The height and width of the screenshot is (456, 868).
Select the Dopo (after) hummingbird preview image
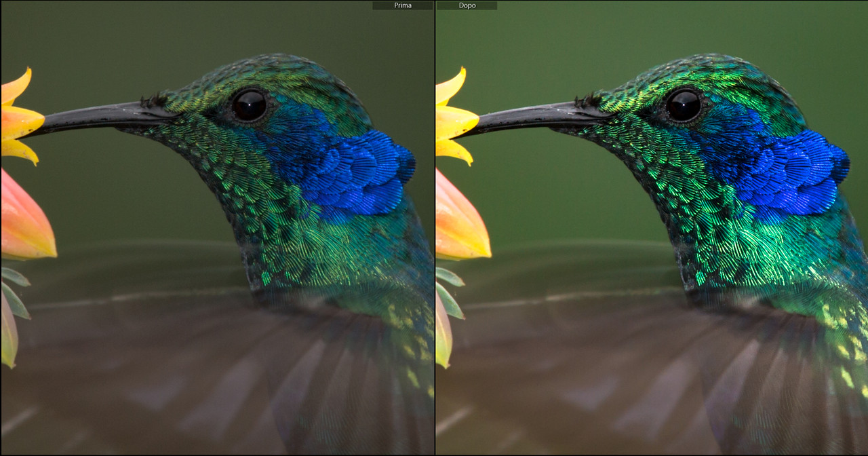[652, 228]
